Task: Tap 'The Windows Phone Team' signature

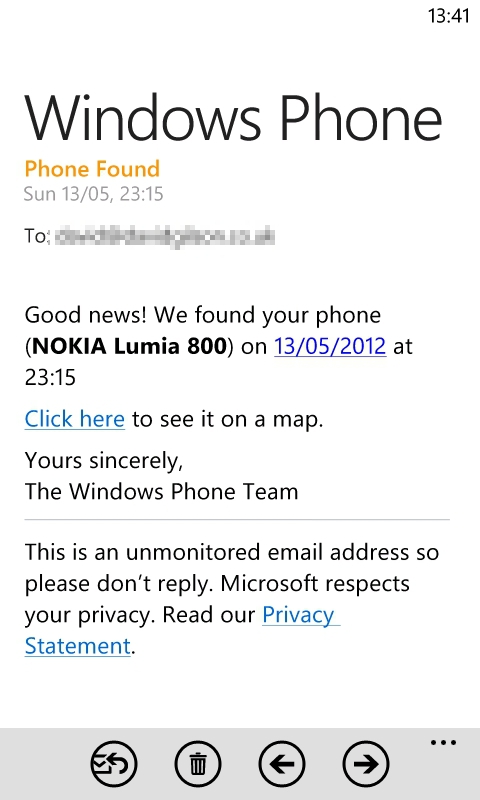Action: [x=161, y=491]
